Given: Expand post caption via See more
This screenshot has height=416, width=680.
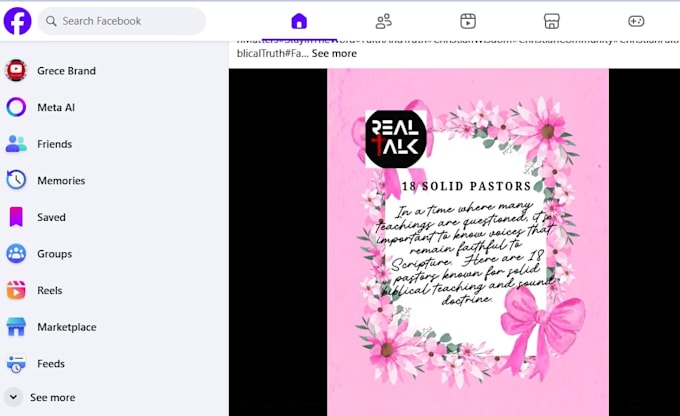Looking at the screenshot, I should click(x=334, y=53).
